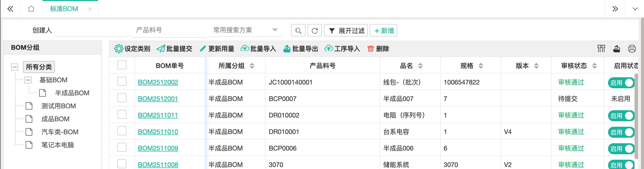
Task: Click the 批量导出 export icon
Action: coord(287,48)
